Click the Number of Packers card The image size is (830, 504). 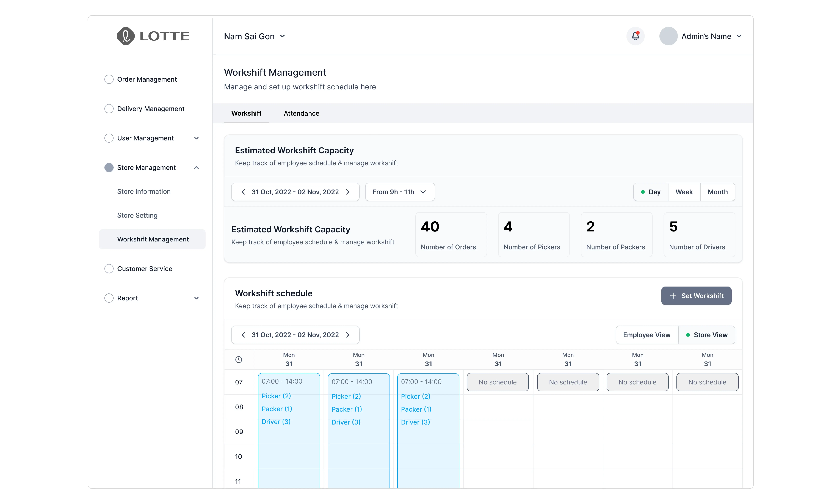click(x=616, y=235)
